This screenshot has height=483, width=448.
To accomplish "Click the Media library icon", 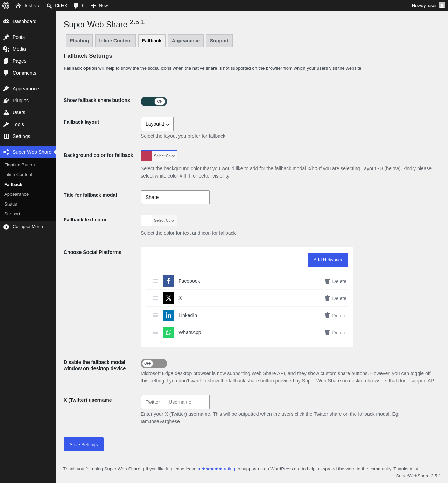I will click(x=6, y=49).
